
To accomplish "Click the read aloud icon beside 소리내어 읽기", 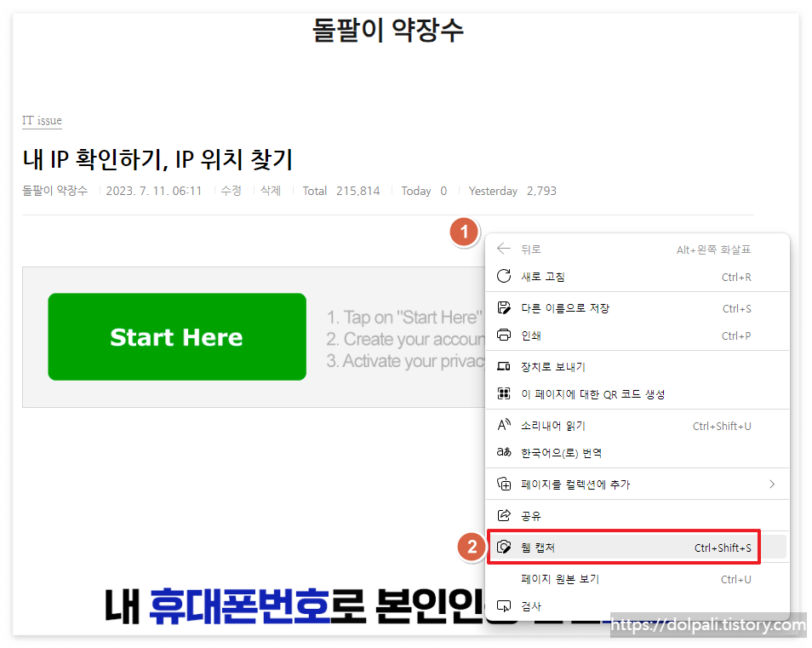I will (503, 425).
